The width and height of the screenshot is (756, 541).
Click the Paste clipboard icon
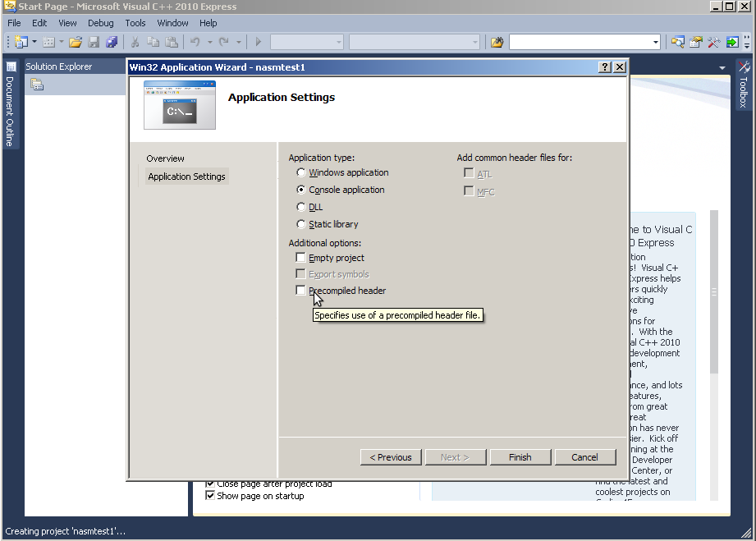pos(172,42)
